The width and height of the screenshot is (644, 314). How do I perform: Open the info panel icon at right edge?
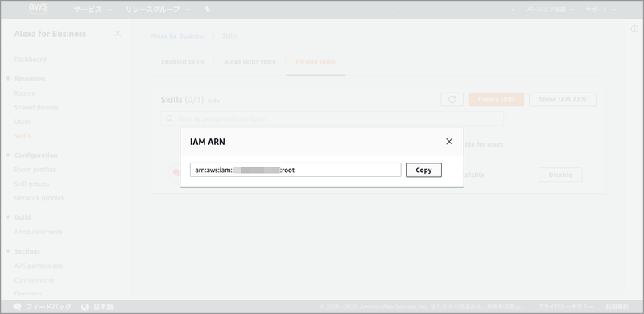(x=634, y=28)
